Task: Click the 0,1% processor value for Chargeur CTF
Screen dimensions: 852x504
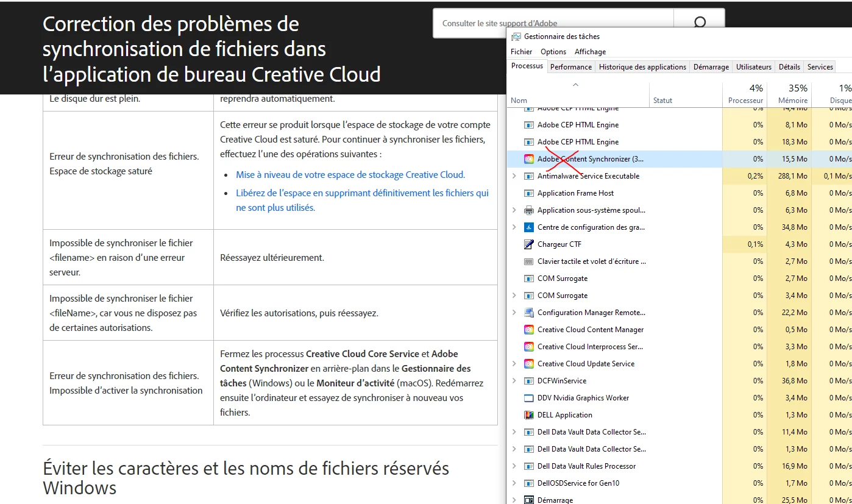Action: pyautogui.click(x=755, y=244)
